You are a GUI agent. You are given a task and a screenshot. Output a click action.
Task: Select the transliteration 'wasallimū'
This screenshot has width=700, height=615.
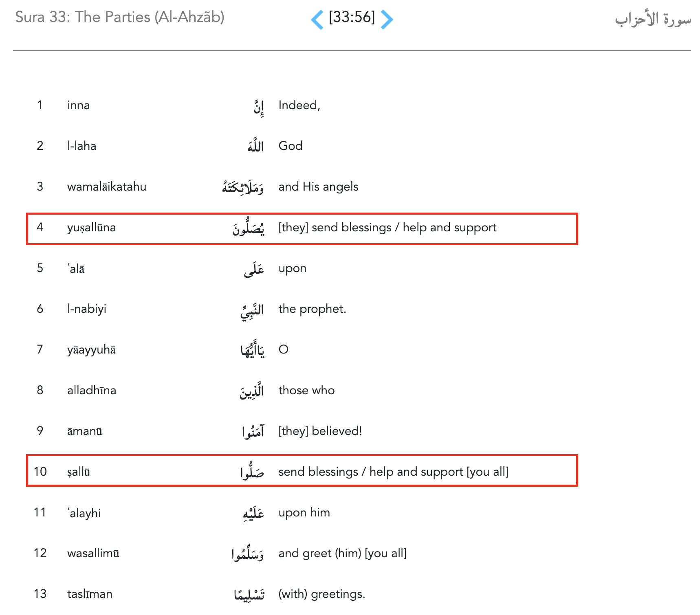pyautogui.click(x=93, y=553)
